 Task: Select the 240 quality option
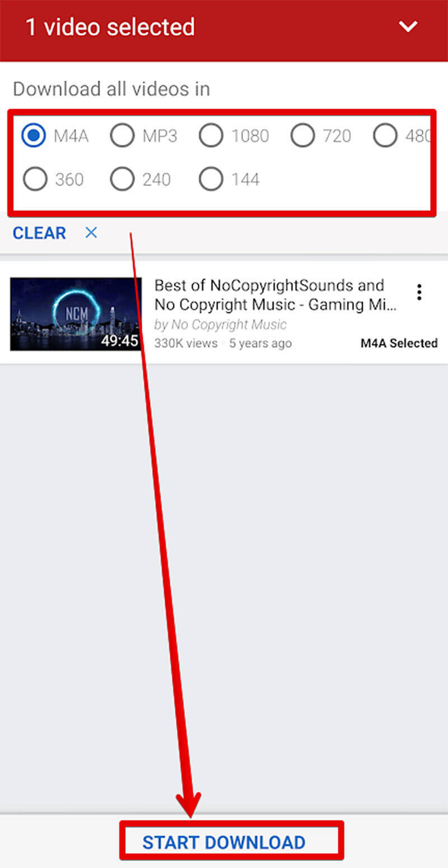point(122,179)
